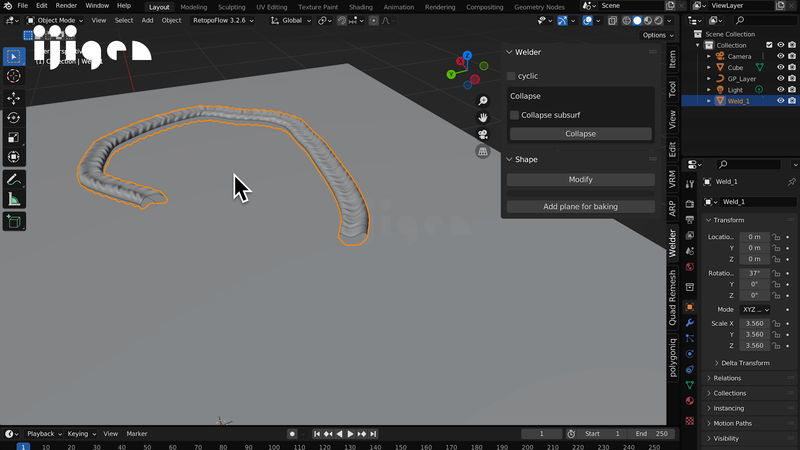Select the Transform tool
The image size is (800, 450).
coord(14,157)
